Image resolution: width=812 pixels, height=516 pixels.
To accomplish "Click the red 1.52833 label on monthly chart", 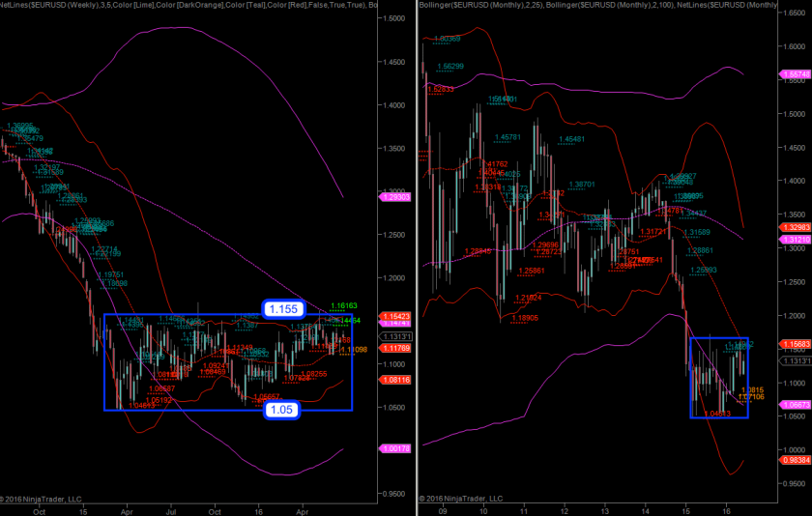I will click(440, 90).
